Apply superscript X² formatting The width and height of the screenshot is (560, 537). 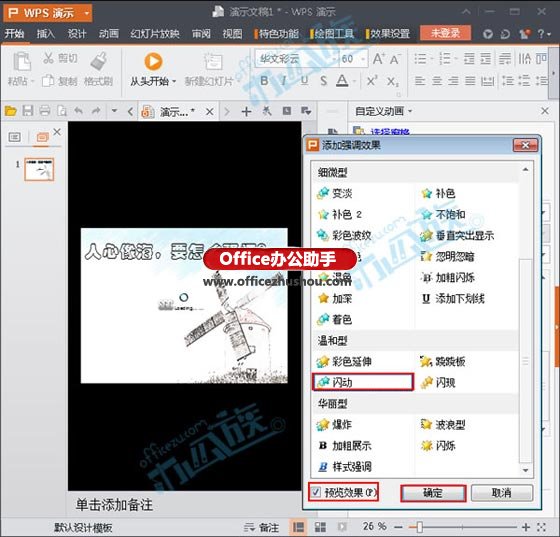coord(372,81)
